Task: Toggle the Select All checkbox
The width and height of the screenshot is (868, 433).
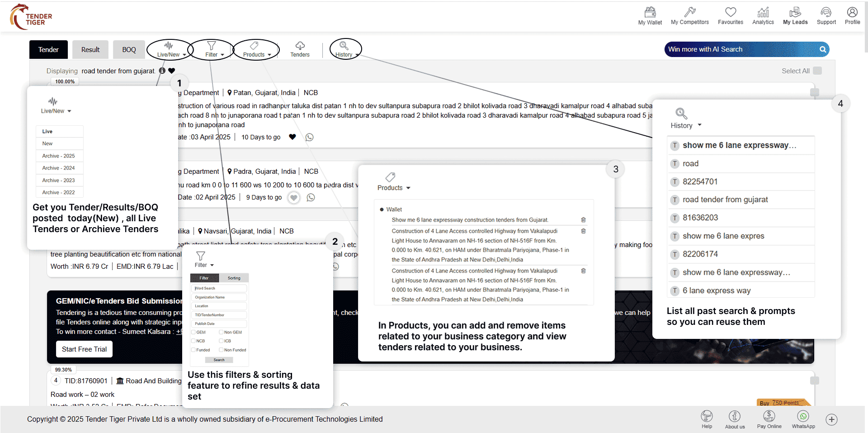Action: tap(817, 71)
